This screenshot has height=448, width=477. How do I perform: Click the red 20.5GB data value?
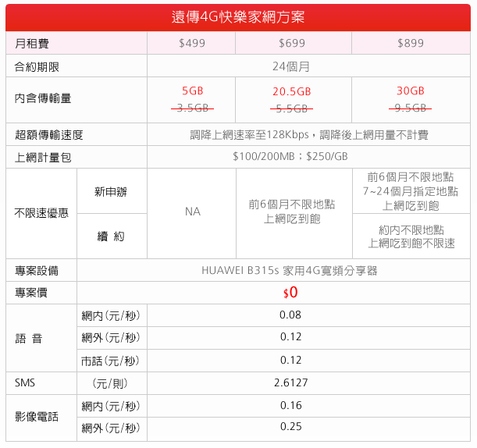coord(292,91)
